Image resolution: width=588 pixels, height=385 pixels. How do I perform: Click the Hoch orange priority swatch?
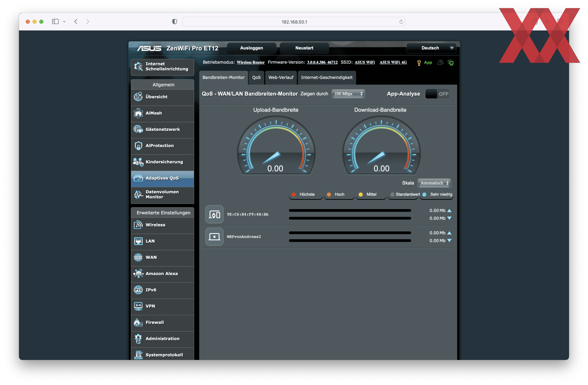329,195
